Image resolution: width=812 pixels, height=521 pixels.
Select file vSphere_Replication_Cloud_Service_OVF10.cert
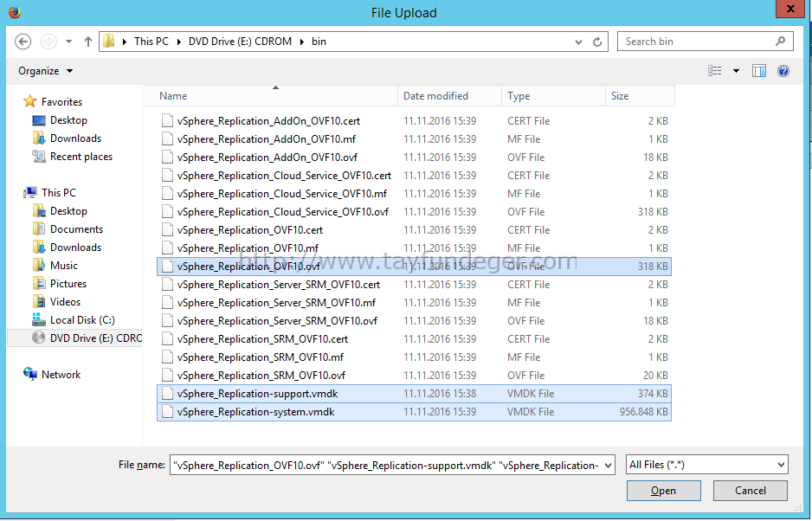pos(415,175)
